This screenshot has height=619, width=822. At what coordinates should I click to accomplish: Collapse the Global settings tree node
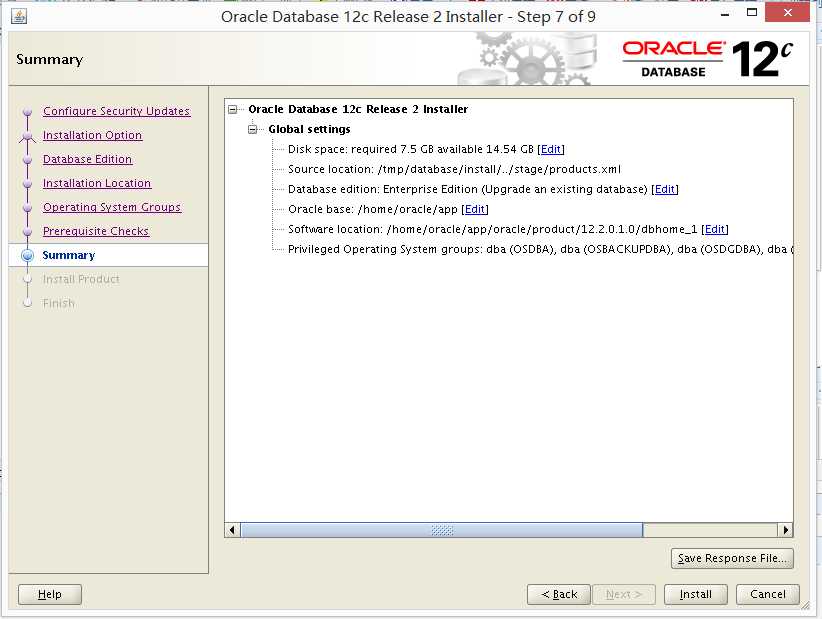tap(253, 129)
